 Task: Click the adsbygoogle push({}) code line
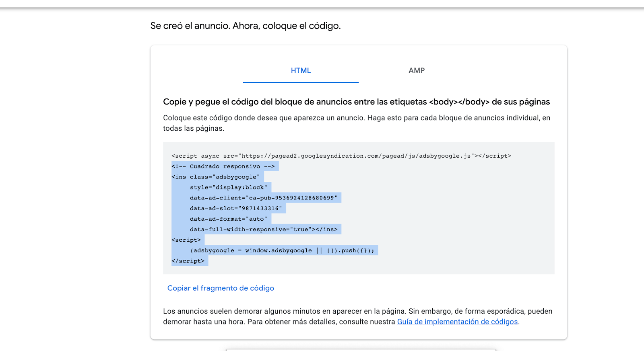pos(282,250)
